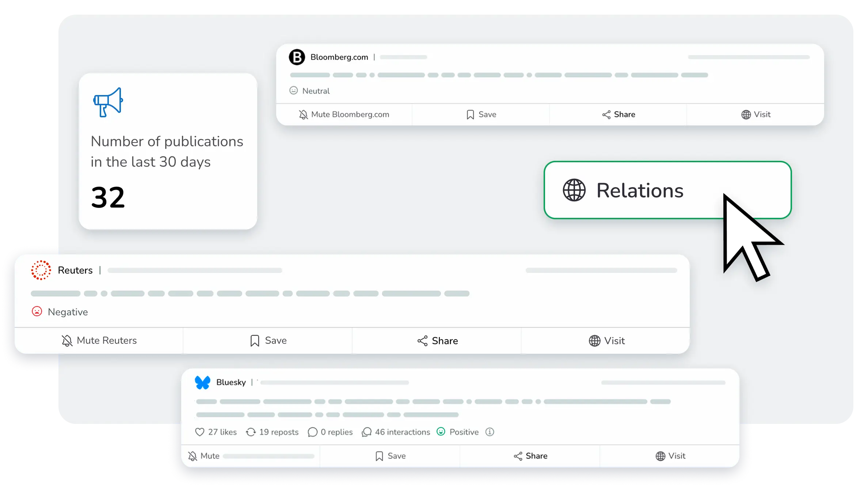Visit the Bluesky post

[670, 456]
